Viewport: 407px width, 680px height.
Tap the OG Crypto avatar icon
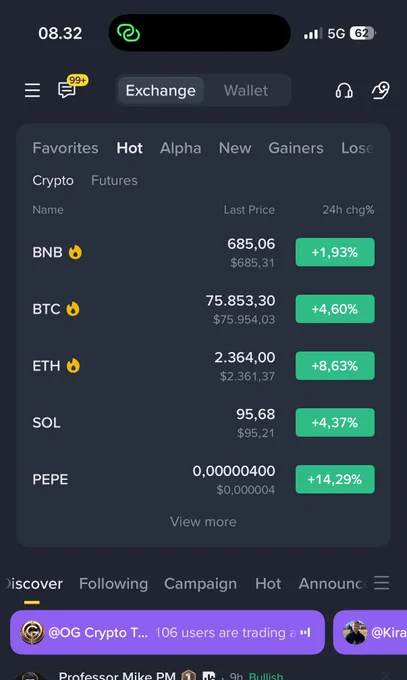32,632
